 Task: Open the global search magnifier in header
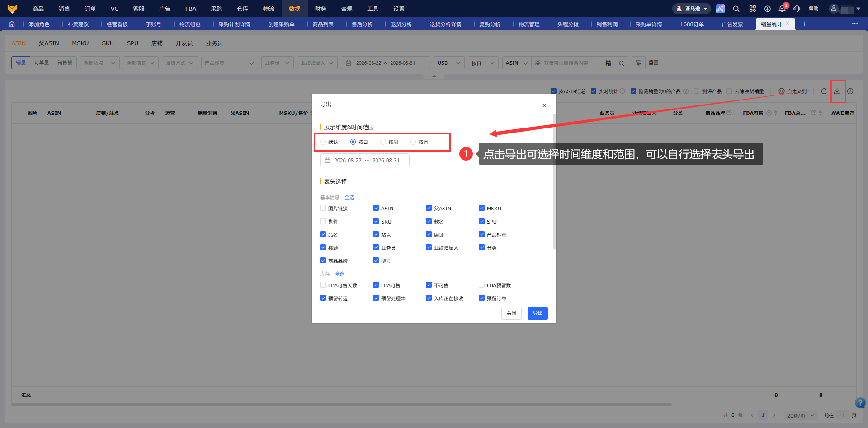pyautogui.click(x=736, y=9)
